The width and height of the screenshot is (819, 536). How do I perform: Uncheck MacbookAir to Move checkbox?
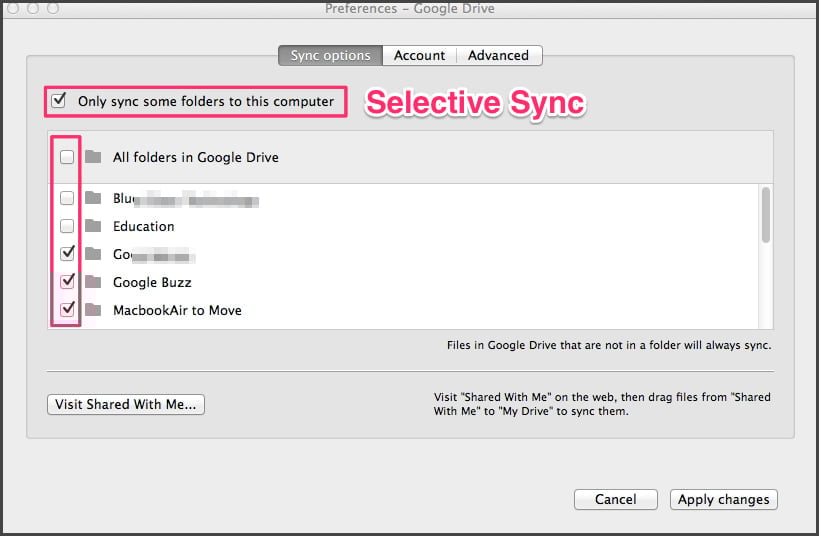[67, 309]
